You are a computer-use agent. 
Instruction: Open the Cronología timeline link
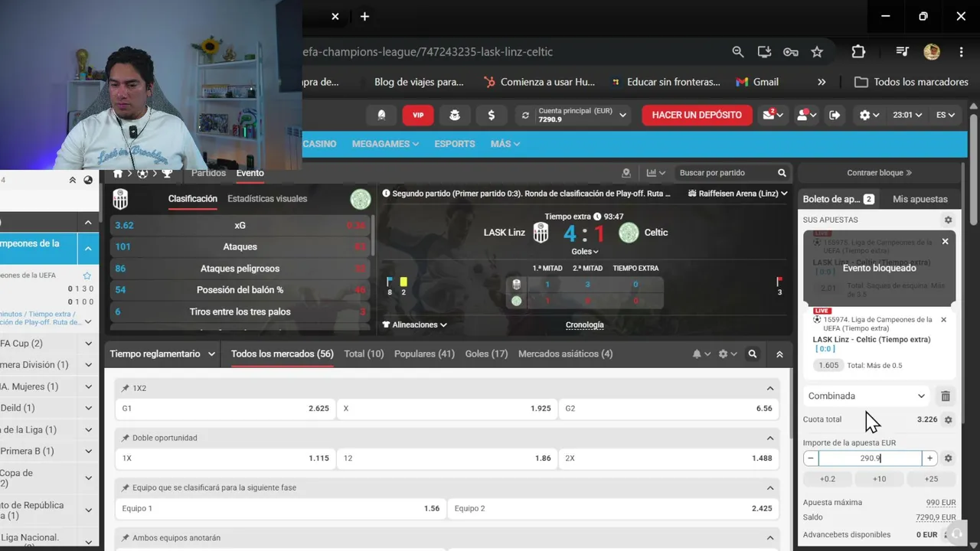585,324
